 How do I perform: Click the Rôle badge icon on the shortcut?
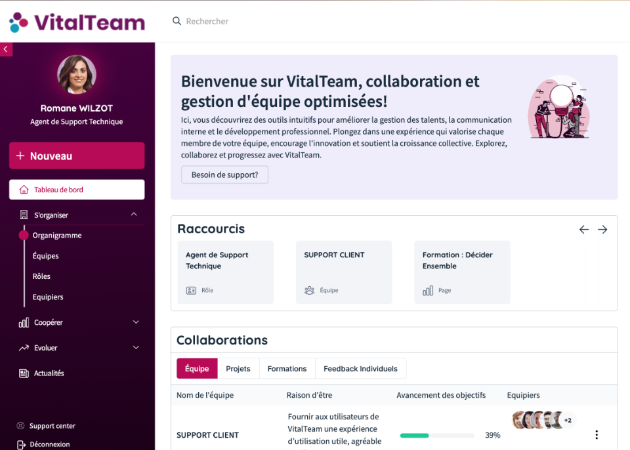[191, 290]
